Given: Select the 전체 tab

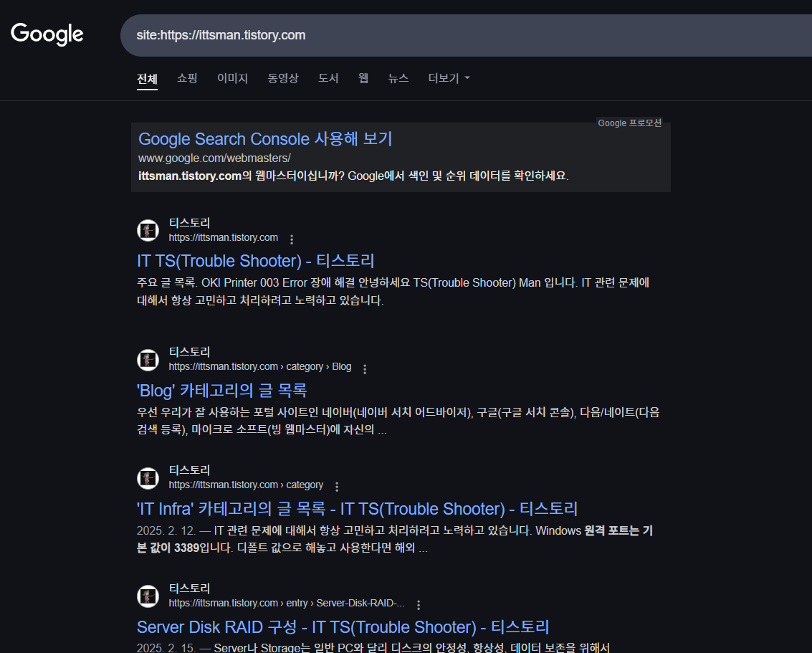Looking at the screenshot, I should [x=147, y=79].
